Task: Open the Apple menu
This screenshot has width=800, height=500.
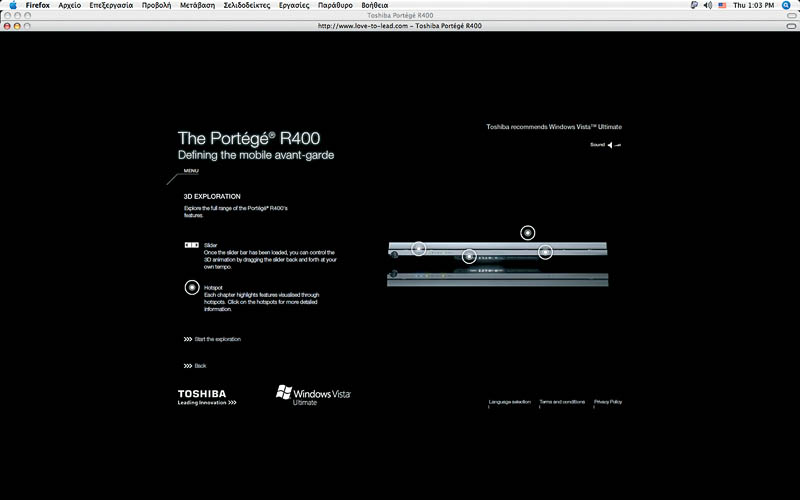Action: click(13, 5)
